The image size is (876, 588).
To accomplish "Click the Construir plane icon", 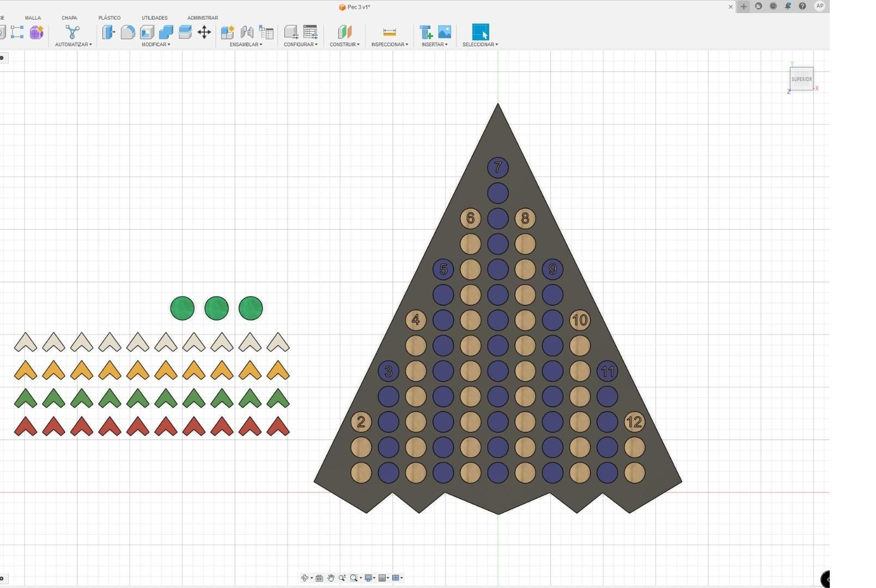I will pos(345,32).
